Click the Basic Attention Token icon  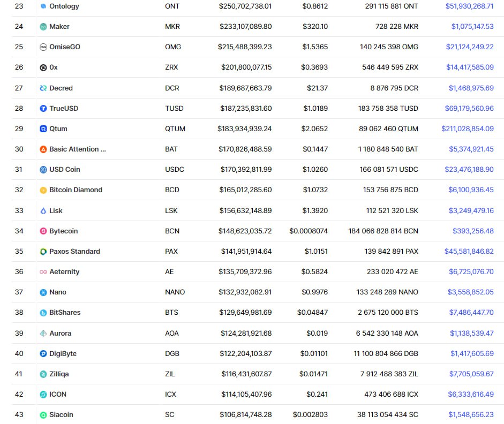click(43, 149)
